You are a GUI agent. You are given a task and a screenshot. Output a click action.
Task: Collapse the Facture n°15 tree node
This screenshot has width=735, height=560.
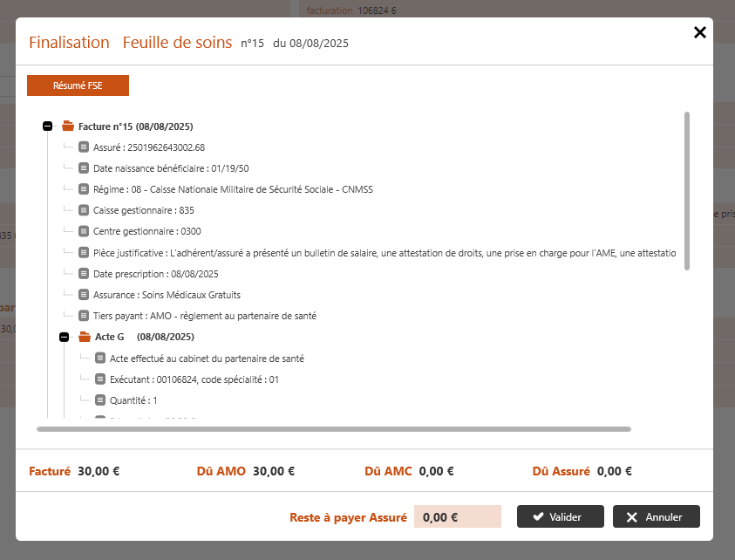[x=48, y=126]
